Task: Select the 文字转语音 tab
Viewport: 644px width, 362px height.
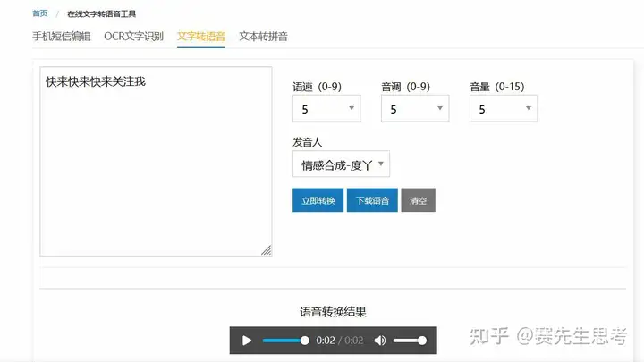Action: pos(201,37)
